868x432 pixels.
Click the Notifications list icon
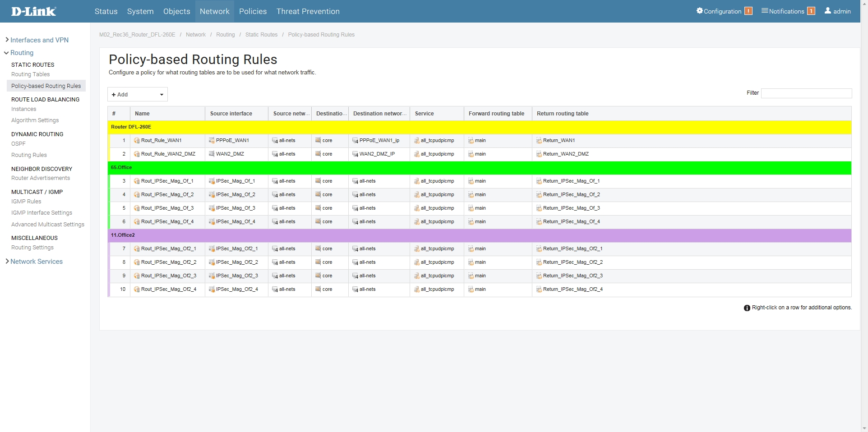click(x=764, y=11)
